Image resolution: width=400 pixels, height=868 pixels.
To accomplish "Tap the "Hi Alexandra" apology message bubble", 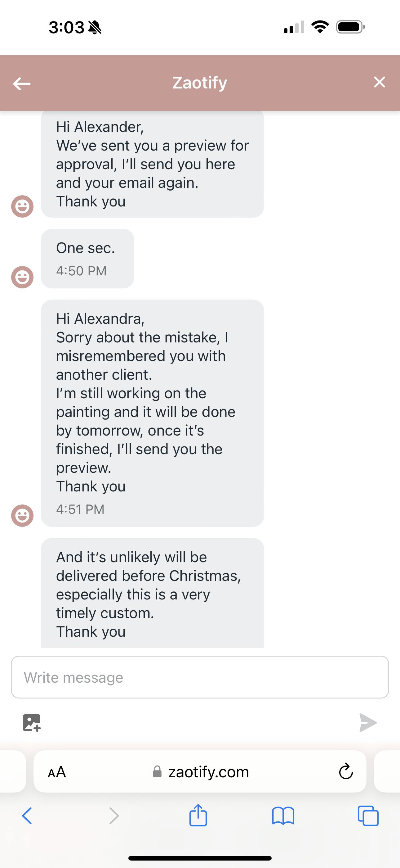I will 152,413.
